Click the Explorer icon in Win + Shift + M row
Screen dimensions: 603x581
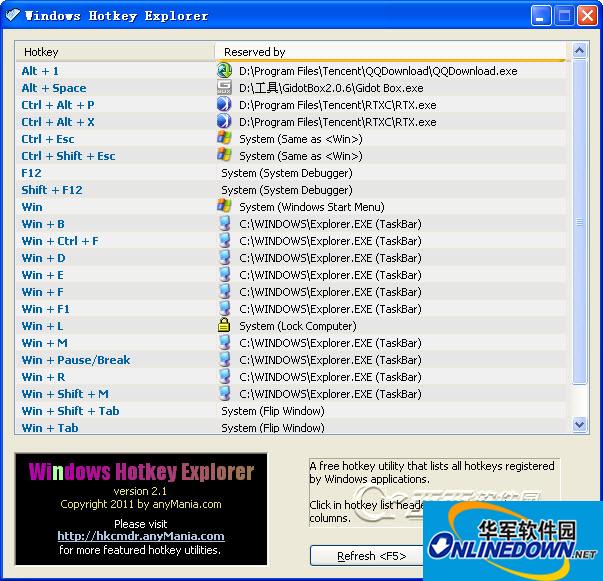point(224,393)
